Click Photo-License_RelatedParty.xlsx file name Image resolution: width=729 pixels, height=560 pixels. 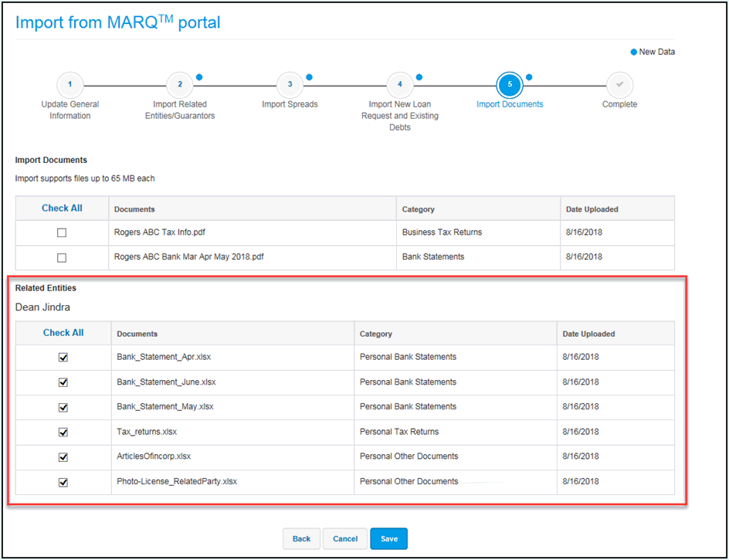[177, 481]
